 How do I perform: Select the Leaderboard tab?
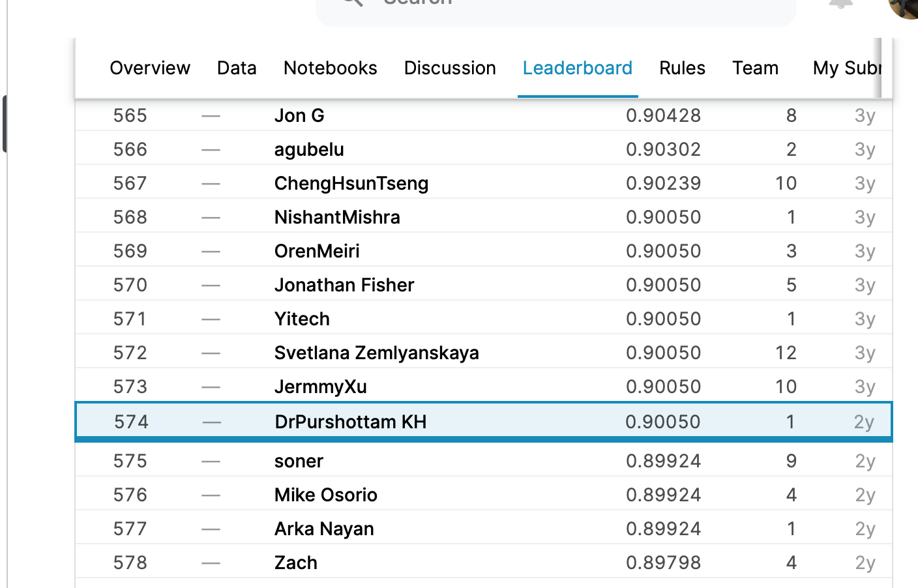577,68
